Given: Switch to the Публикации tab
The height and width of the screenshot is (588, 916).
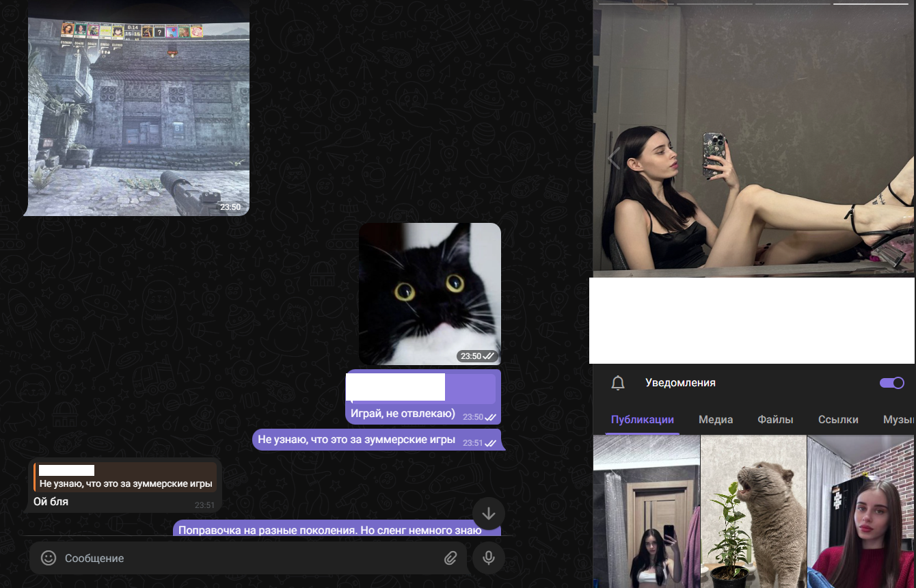Looking at the screenshot, I should pyautogui.click(x=642, y=420).
